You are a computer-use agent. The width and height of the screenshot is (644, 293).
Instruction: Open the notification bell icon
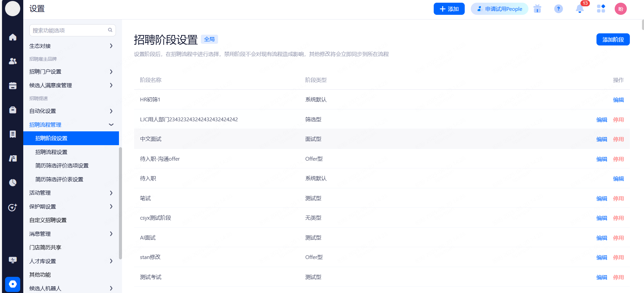pos(580,9)
